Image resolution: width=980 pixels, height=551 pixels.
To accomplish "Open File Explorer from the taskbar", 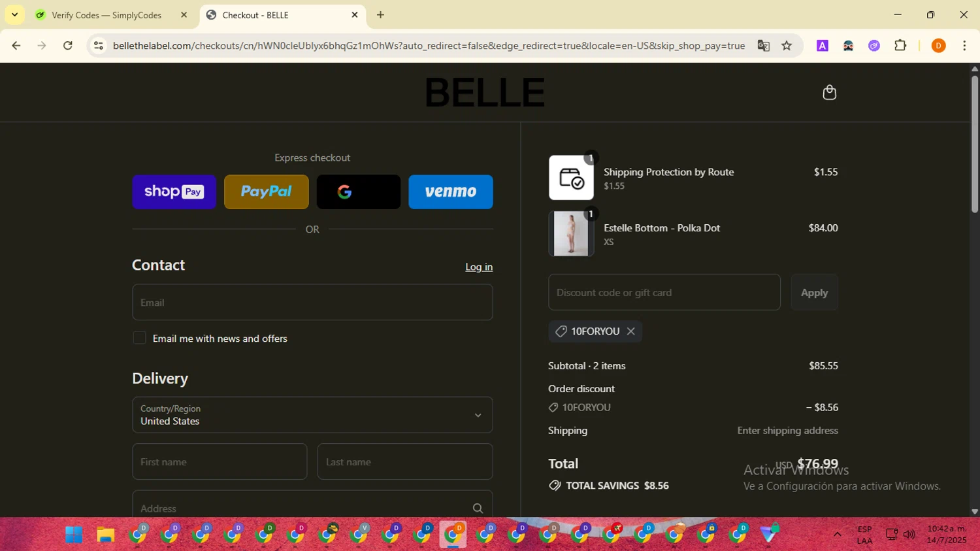I will tap(106, 535).
